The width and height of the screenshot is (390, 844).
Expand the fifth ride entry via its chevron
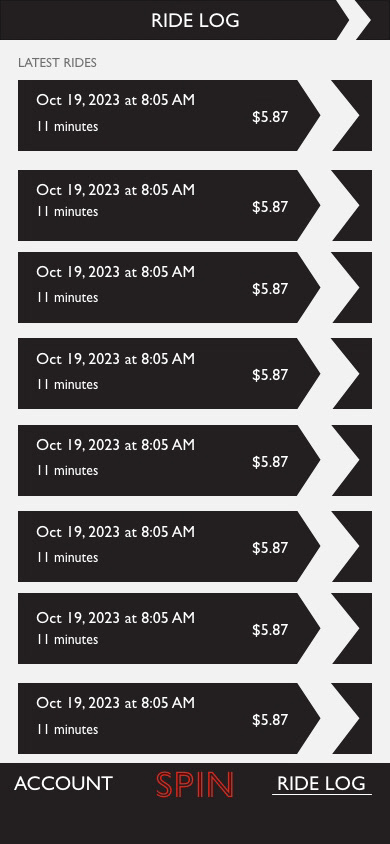click(x=352, y=460)
